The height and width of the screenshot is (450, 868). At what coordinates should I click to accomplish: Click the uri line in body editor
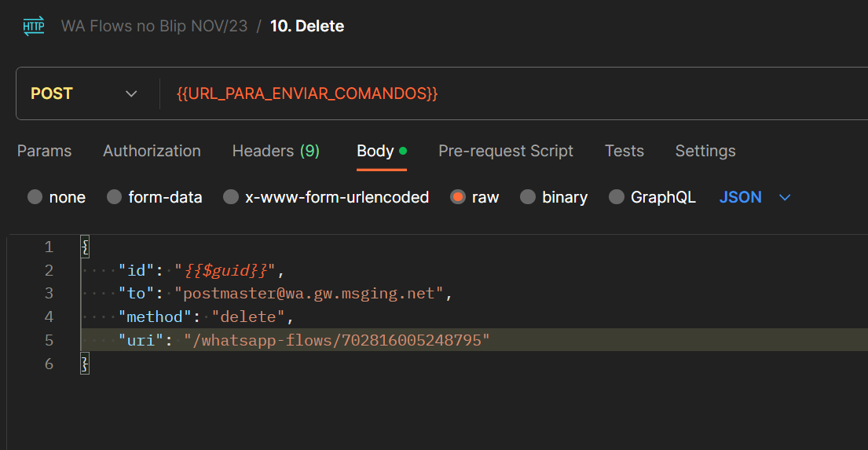coord(474,340)
